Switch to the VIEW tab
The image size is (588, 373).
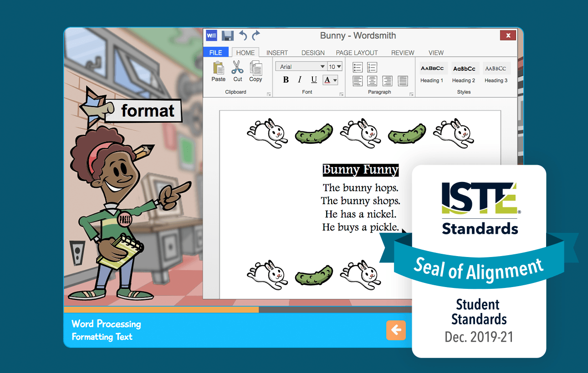436,53
